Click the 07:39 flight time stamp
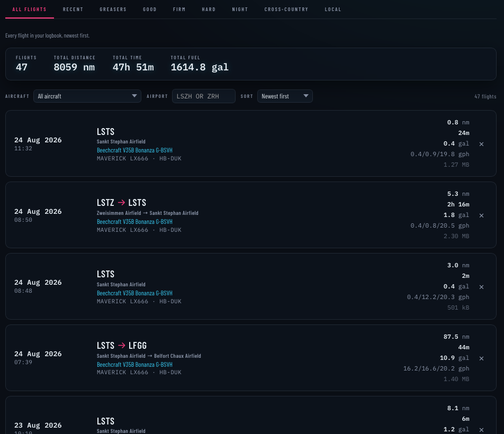Screen dimensions: 504x434 pos(23,363)
